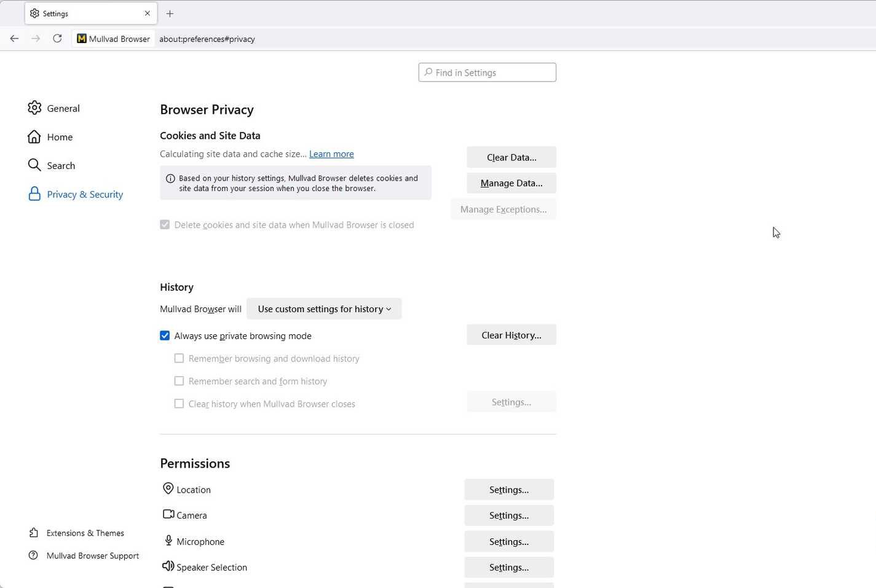This screenshot has height=588, width=876.
Task: Toggle Remember browsing and download history
Action: [179, 358]
